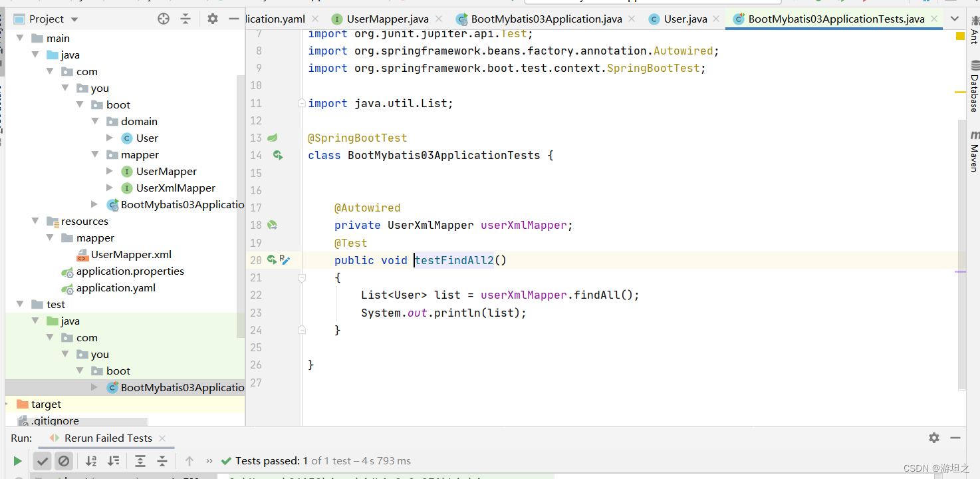Collapse the test folder

click(x=20, y=304)
